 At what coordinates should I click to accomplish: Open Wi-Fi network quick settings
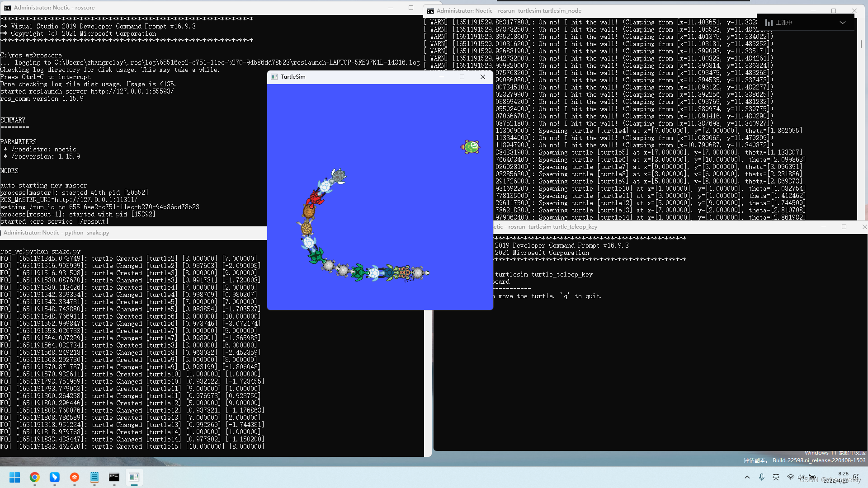tap(790, 477)
